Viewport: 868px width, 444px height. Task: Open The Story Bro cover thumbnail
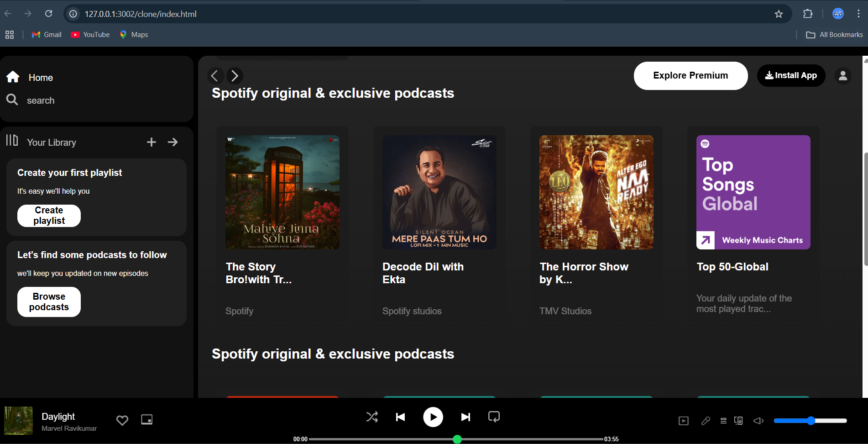pyautogui.click(x=282, y=192)
